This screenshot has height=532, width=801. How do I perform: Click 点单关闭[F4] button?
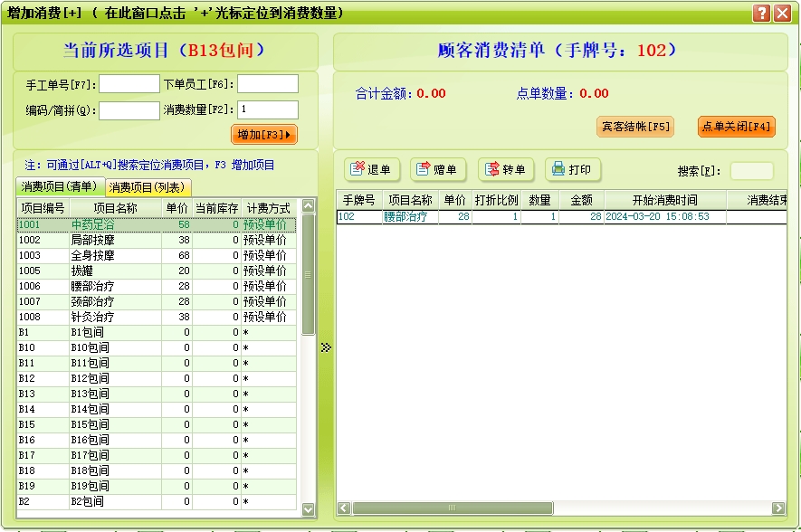736,127
